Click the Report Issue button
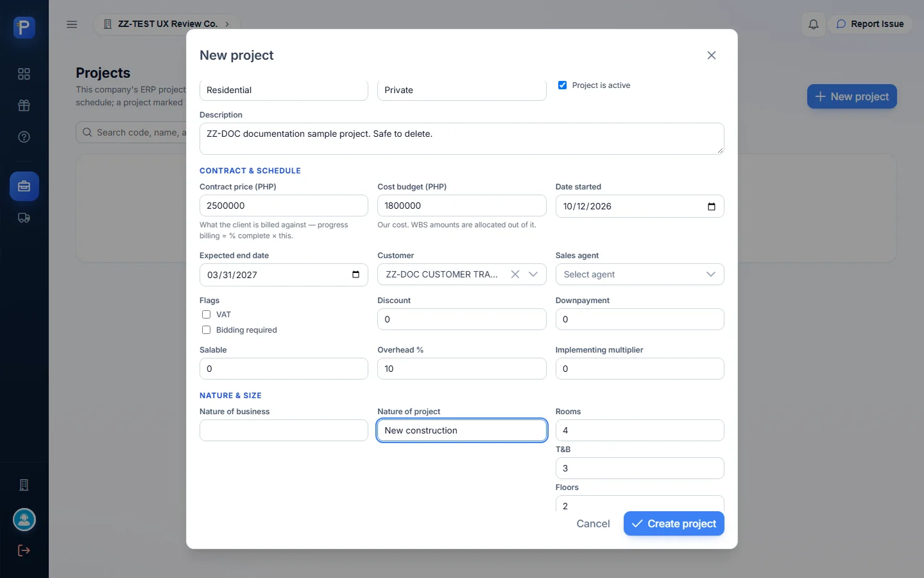This screenshot has width=924, height=578. point(870,24)
